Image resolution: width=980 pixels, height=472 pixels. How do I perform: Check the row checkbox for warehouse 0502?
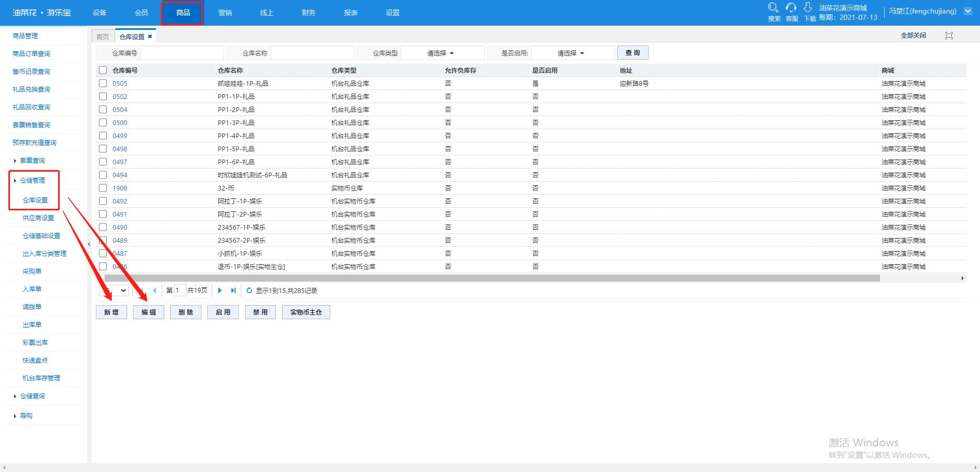click(x=103, y=96)
